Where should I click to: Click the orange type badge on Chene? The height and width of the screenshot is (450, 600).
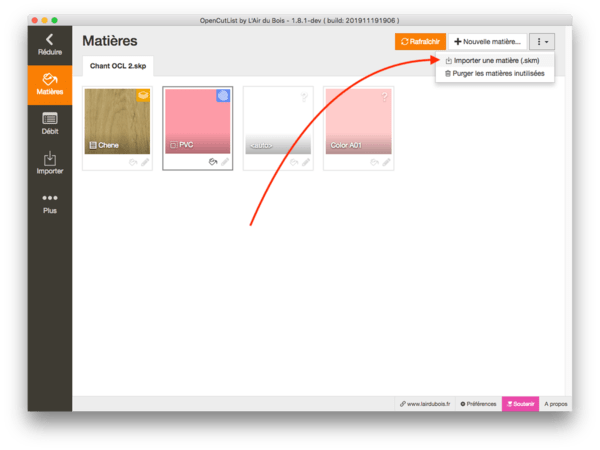142,96
